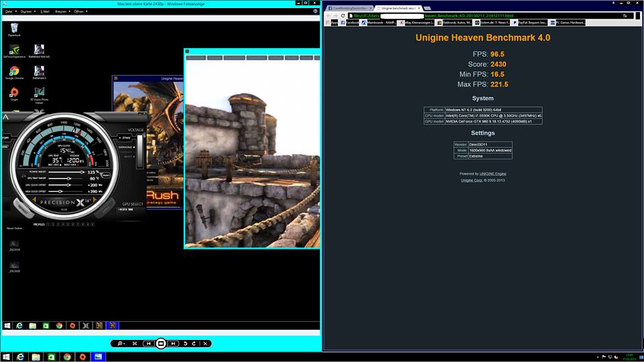The image size is (644, 362).
Task: Open the Action Center flag in system tray
Action: 604,357
